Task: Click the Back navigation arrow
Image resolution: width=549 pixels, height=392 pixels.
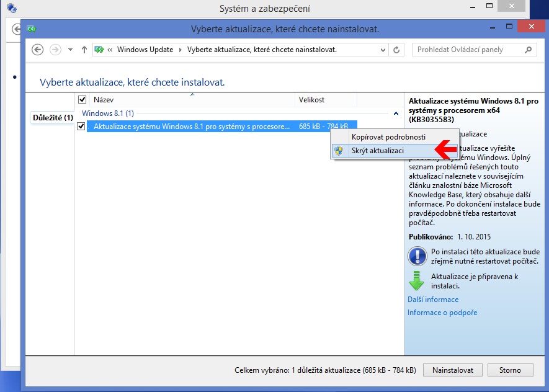Action: 37,50
